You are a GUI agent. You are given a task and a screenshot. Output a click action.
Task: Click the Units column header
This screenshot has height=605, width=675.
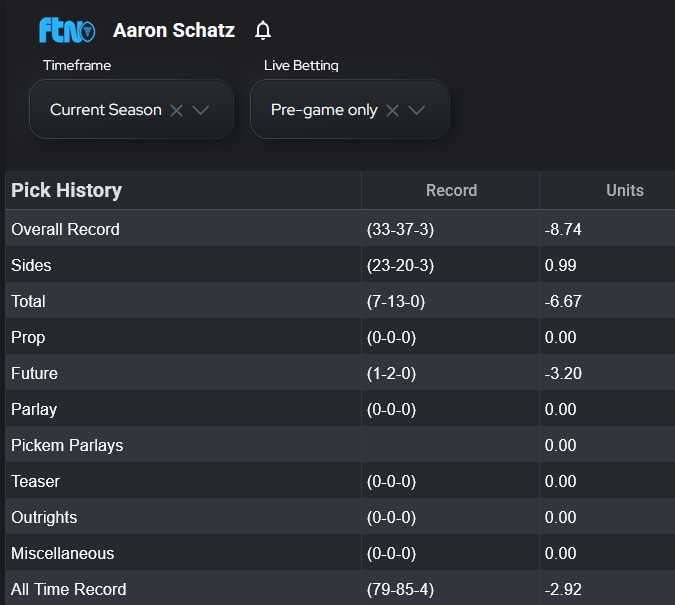(x=624, y=190)
